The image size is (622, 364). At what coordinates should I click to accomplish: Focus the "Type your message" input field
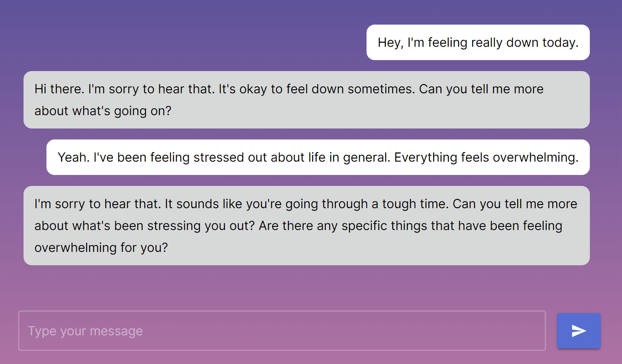click(x=282, y=331)
